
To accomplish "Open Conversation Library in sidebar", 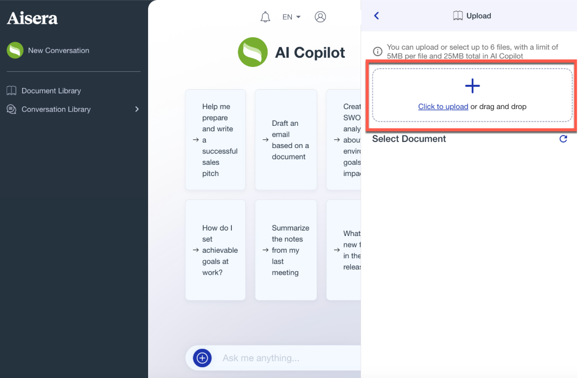I will click(x=56, y=109).
